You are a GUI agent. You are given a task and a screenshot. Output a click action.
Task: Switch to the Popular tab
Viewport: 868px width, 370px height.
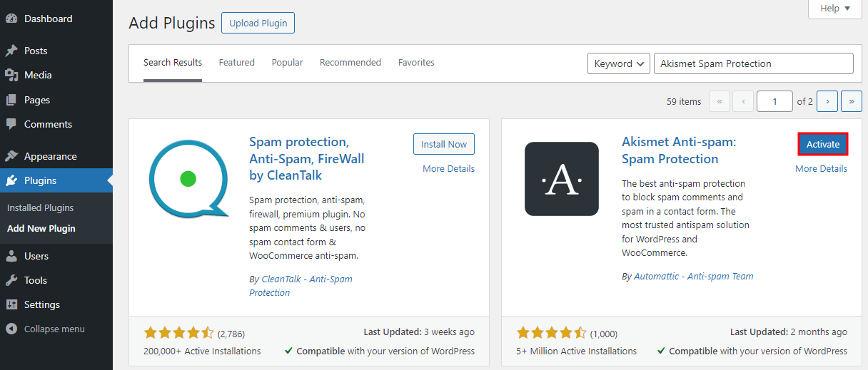[x=287, y=63]
